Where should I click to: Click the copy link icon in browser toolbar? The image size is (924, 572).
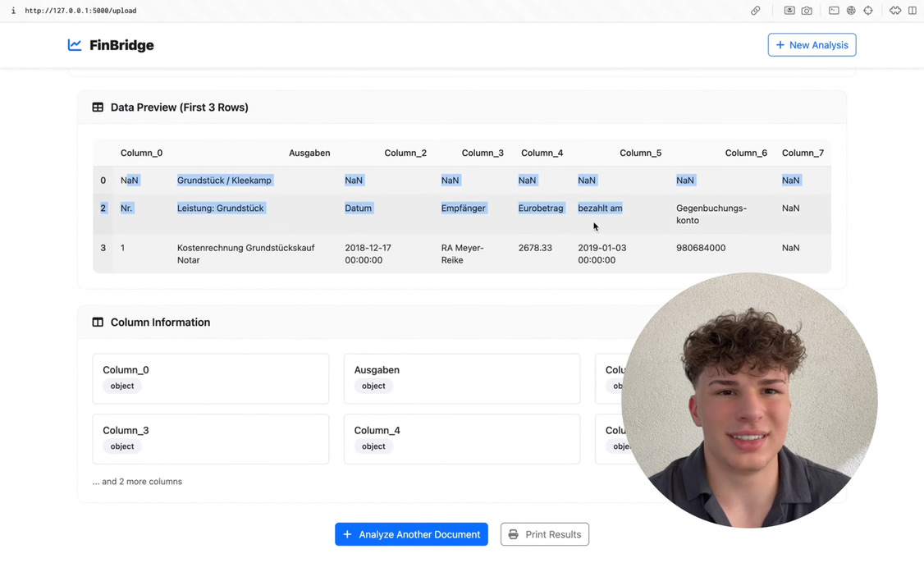(755, 11)
